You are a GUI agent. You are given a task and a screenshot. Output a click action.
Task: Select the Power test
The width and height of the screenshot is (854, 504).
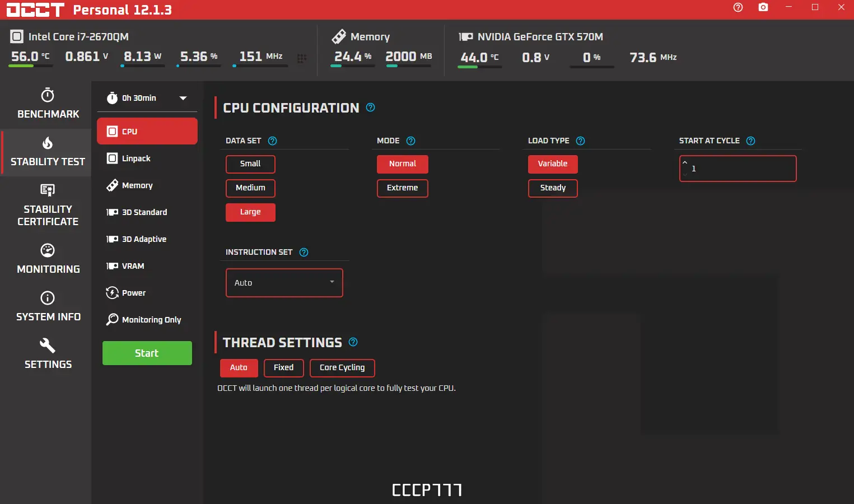147,293
